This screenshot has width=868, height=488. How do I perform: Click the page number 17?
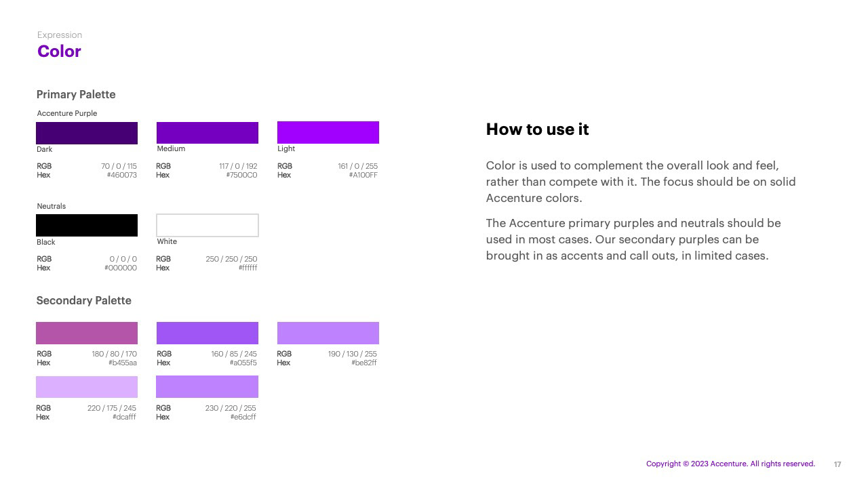[837, 464]
